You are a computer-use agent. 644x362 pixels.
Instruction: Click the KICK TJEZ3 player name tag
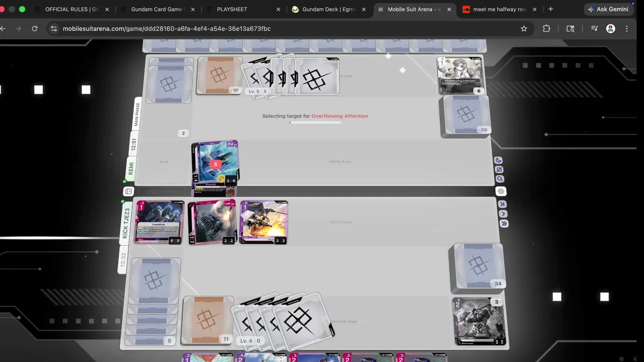click(x=126, y=223)
